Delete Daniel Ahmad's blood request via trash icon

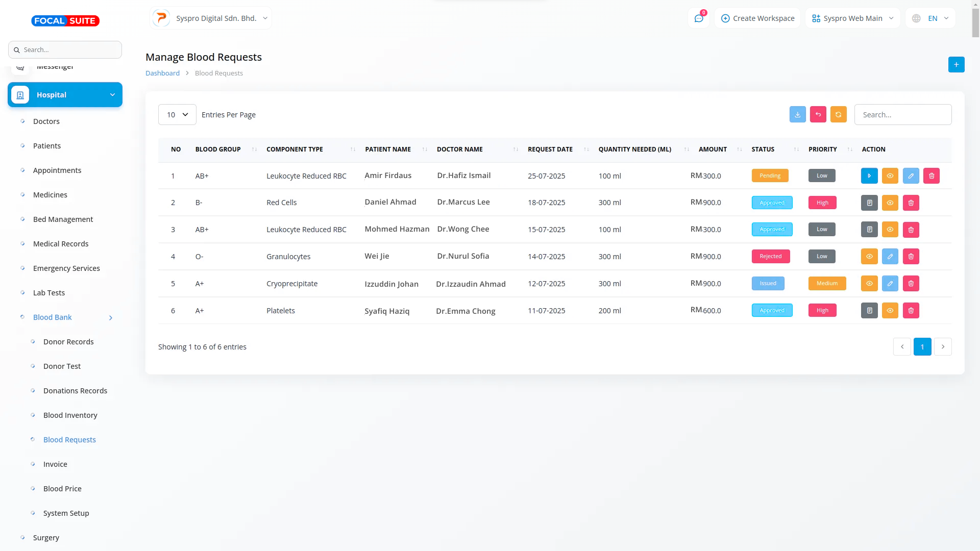click(911, 203)
